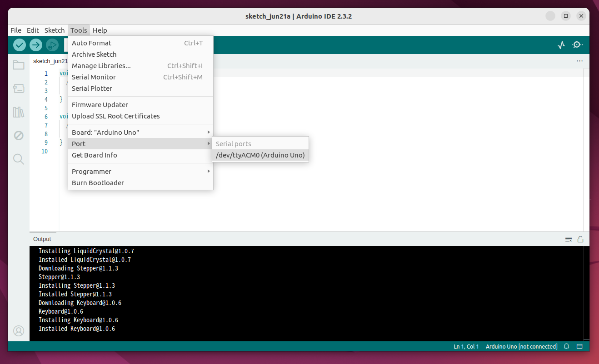
Task: Open the Help menu
Action: point(100,30)
